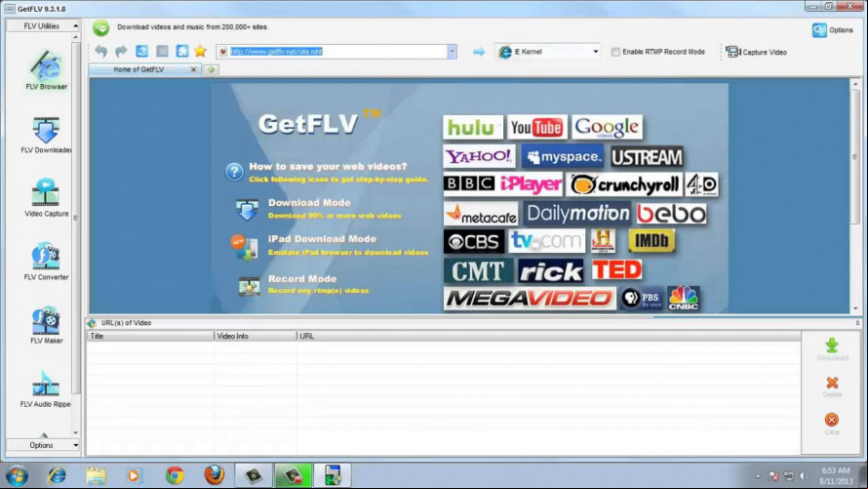The height and width of the screenshot is (489, 868).
Task: Sort by URL column header
Action: click(548, 336)
